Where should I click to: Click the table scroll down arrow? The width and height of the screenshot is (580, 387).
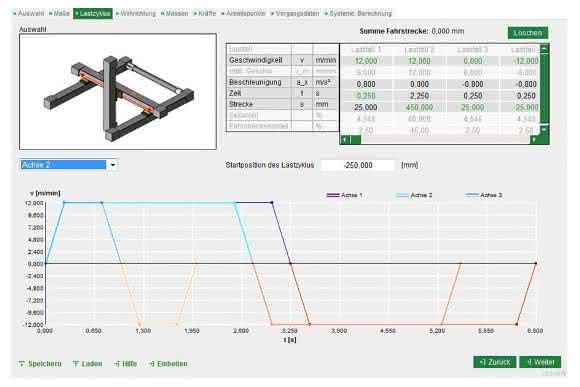(x=544, y=129)
